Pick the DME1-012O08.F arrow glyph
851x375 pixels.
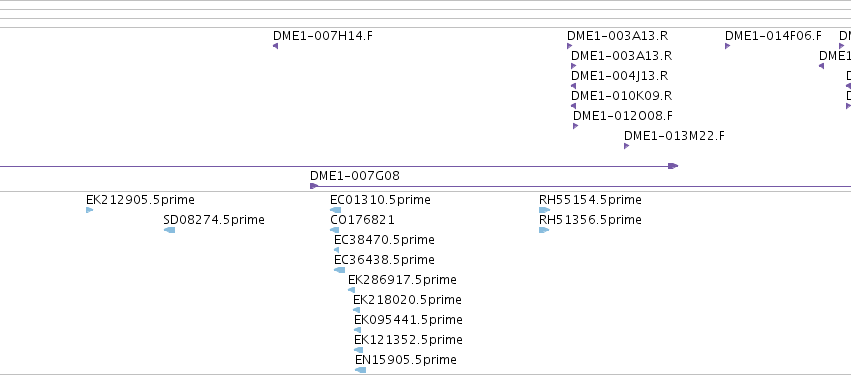click(575, 126)
